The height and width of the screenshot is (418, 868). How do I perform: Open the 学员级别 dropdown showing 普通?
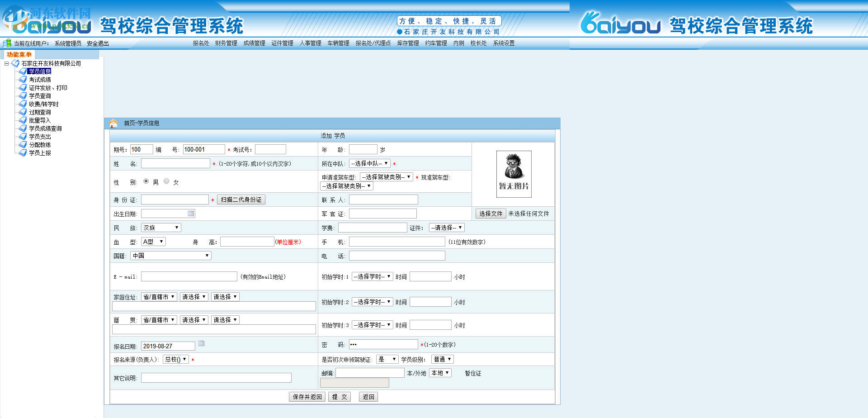[x=443, y=359]
